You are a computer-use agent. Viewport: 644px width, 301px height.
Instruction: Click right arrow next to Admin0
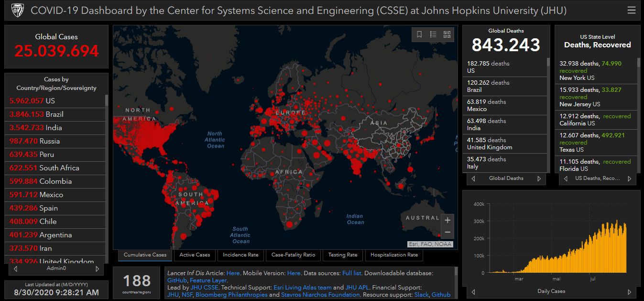tap(97, 269)
